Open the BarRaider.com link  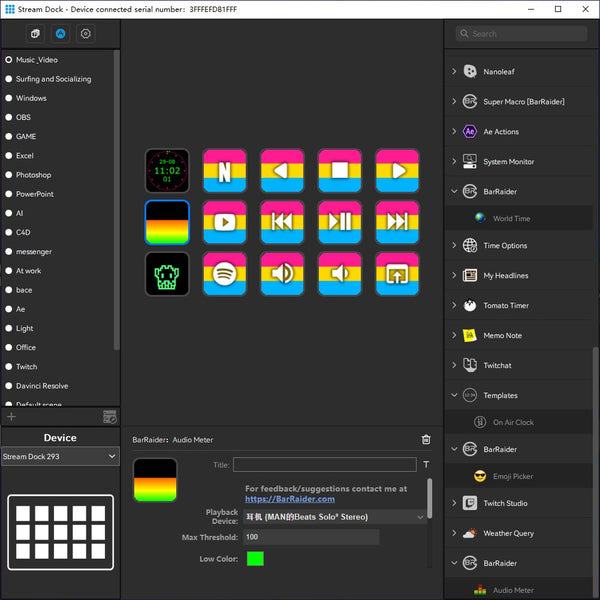point(290,499)
